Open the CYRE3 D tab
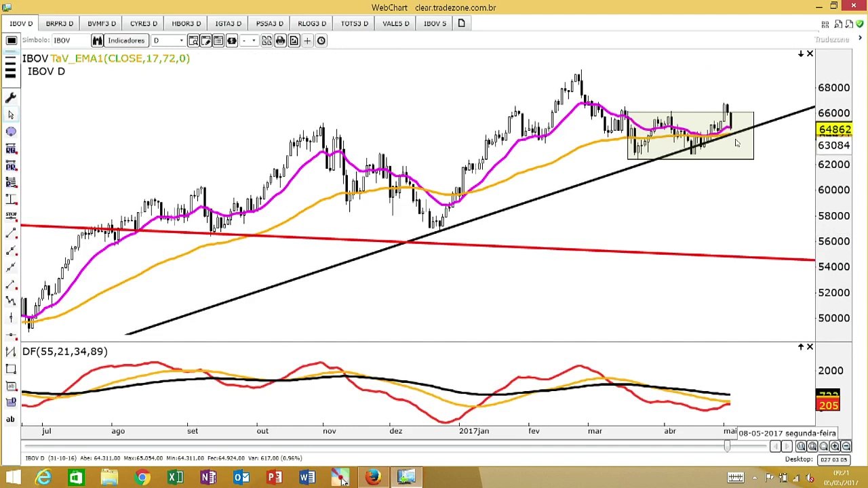Image resolution: width=868 pixels, height=488 pixels. point(144,24)
